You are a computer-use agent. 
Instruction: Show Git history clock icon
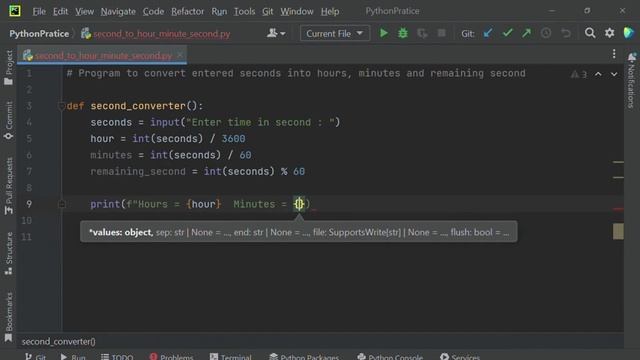coord(546,33)
